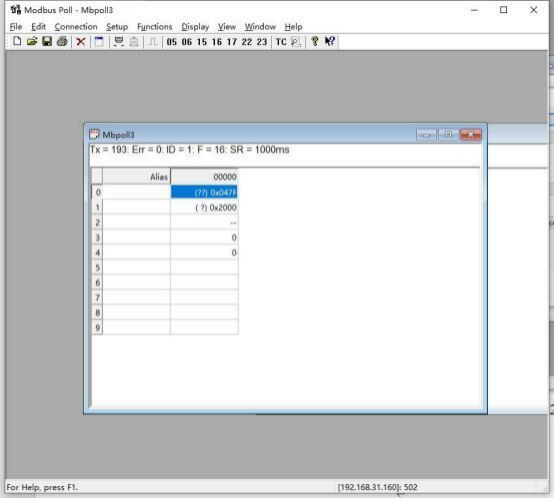554x498 pixels.
Task: Click row header 0
Action: click(x=97, y=192)
